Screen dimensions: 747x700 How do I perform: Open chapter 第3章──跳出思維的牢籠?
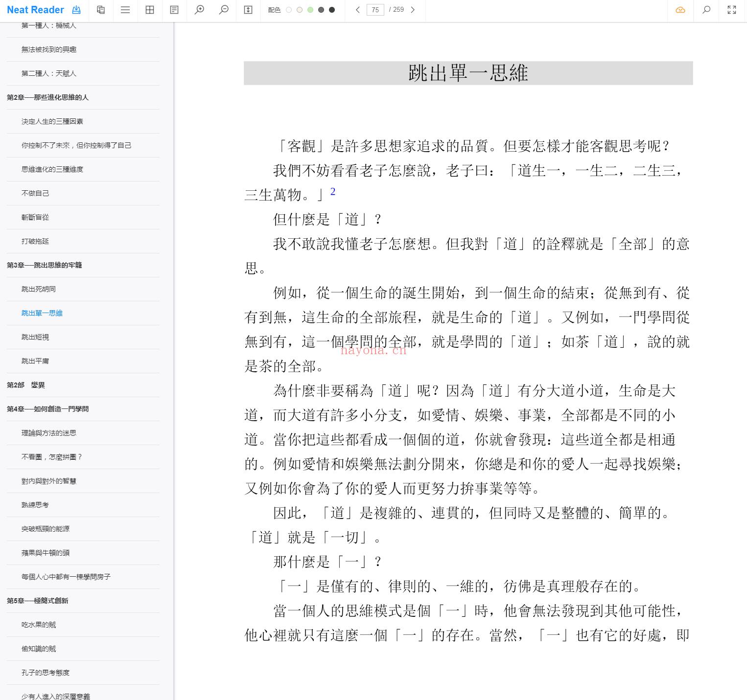tap(44, 265)
